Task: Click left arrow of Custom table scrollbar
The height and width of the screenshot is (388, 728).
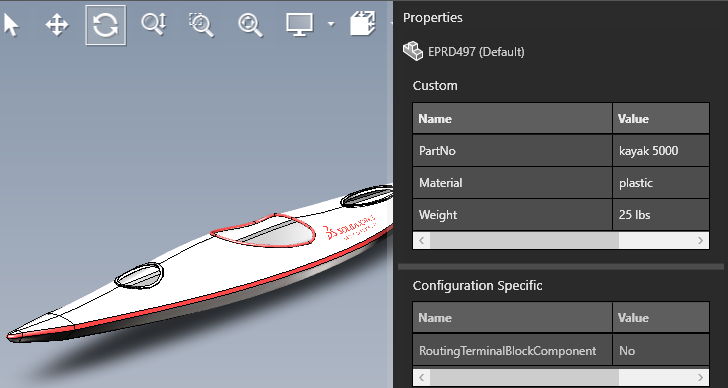Action: [422, 240]
